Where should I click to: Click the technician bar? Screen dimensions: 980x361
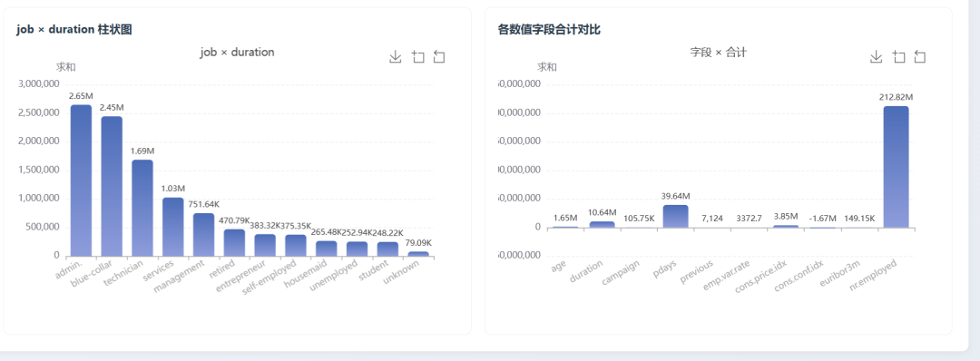[142, 208]
